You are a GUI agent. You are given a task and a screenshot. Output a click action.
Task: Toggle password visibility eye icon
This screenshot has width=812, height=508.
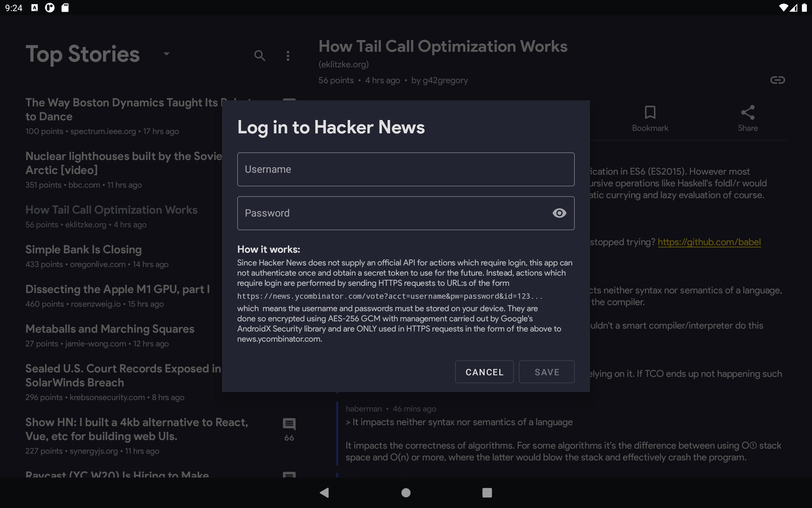559,213
